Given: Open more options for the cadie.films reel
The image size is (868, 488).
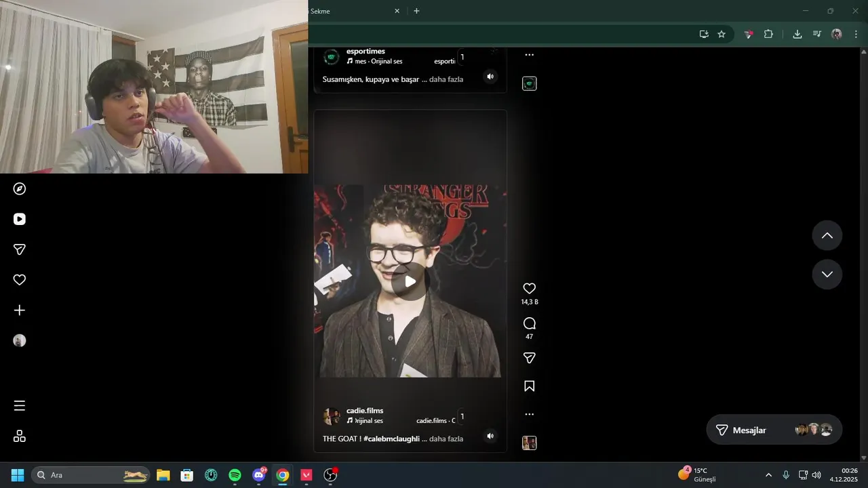Looking at the screenshot, I should point(530,414).
